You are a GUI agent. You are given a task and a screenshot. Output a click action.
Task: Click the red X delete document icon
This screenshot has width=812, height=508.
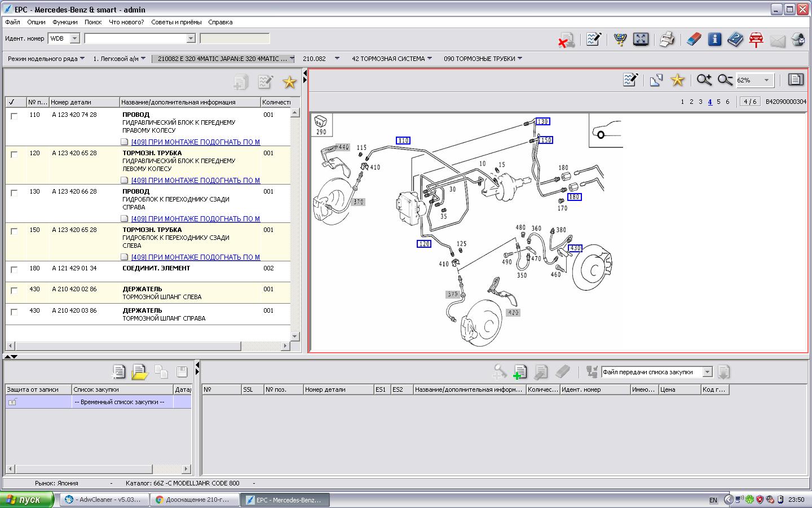(x=566, y=40)
